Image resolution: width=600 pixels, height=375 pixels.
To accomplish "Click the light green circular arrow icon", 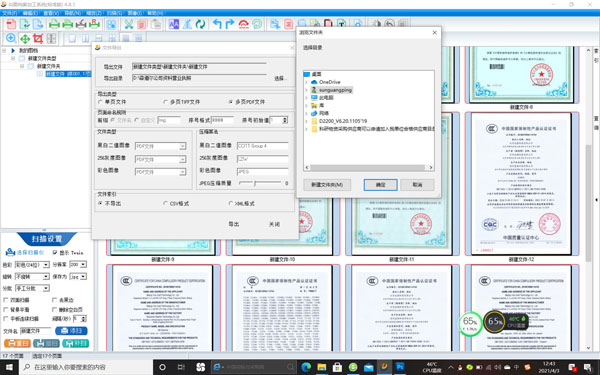I will [257, 24].
